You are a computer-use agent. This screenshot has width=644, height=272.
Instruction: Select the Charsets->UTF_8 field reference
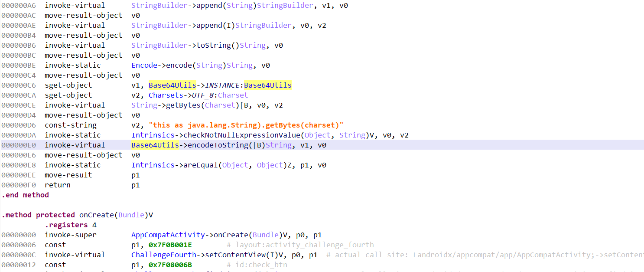pyautogui.click(x=198, y=95)
